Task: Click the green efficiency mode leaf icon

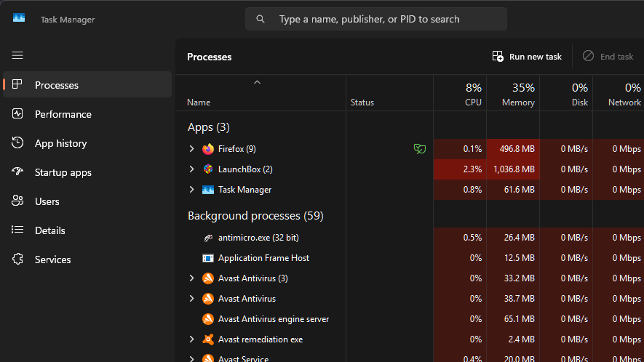Action: (419, 149)
